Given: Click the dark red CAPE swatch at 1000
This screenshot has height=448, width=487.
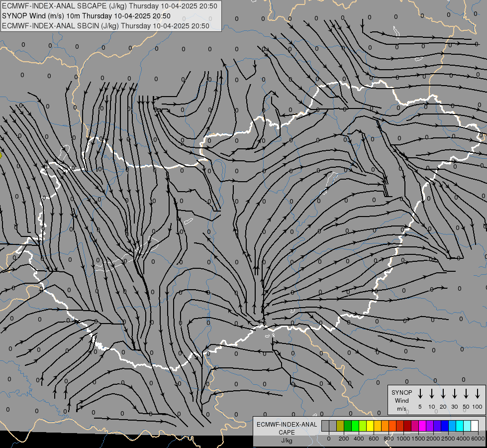Looking at the screenshot, I should 407,426.
